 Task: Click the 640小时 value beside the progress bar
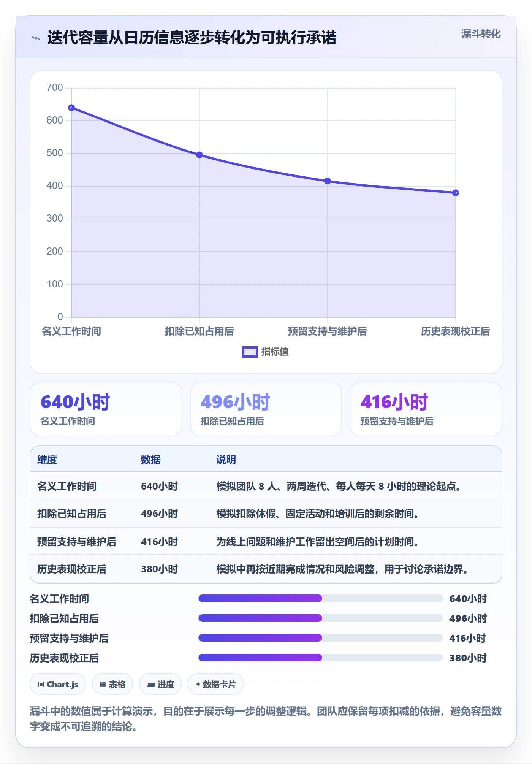[x=468, y=599]
